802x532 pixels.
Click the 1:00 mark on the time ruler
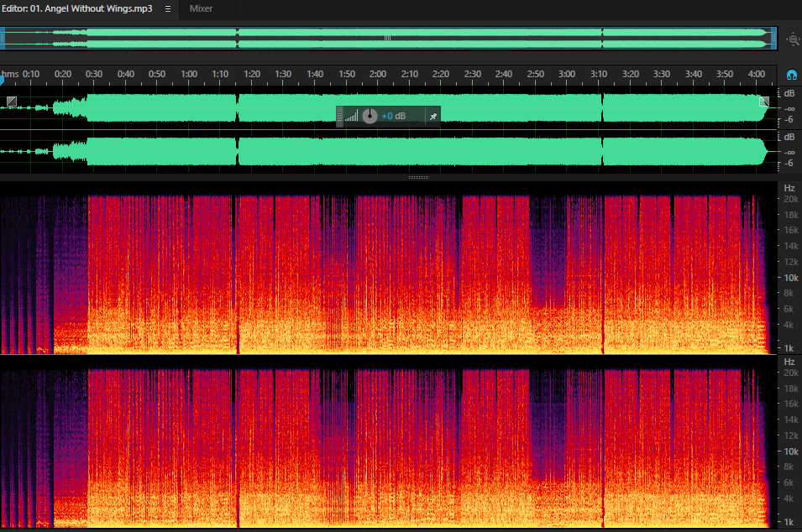click(189, 74)
